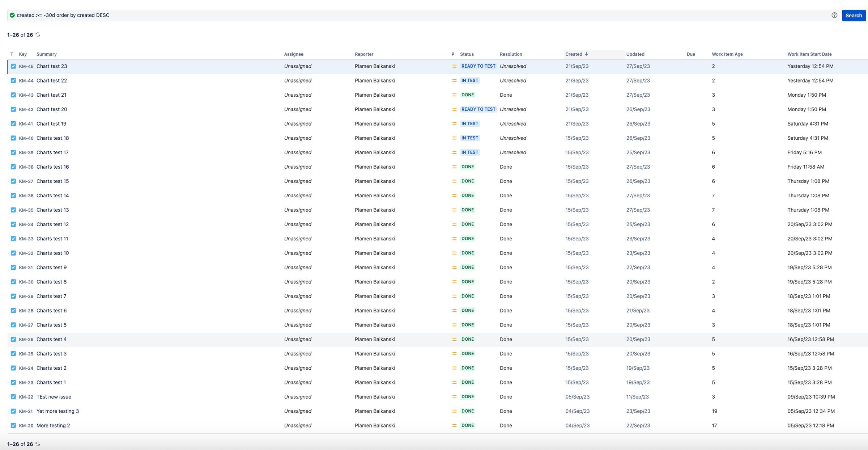Open the DONE status dropdown on KM-43
The width and height of the screenshot is (868, 450).
[x=468, y=94]
